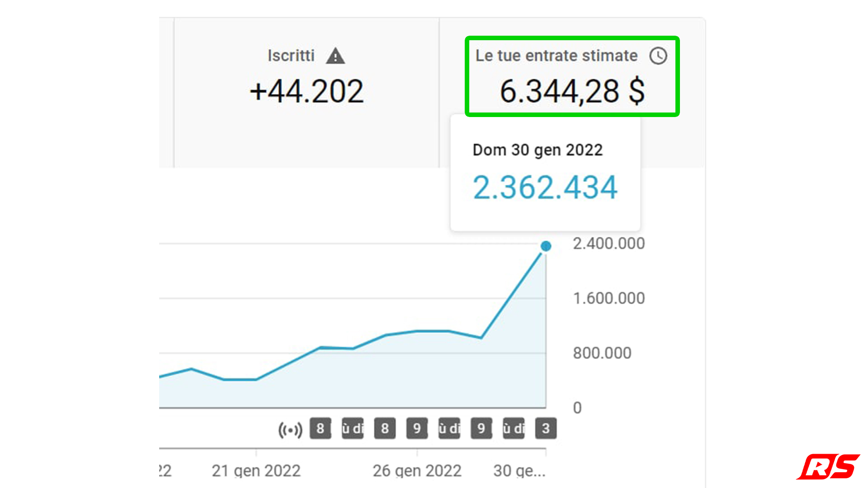
Task: Click the live broadcast icon under the chart
Action: [290, 429]
